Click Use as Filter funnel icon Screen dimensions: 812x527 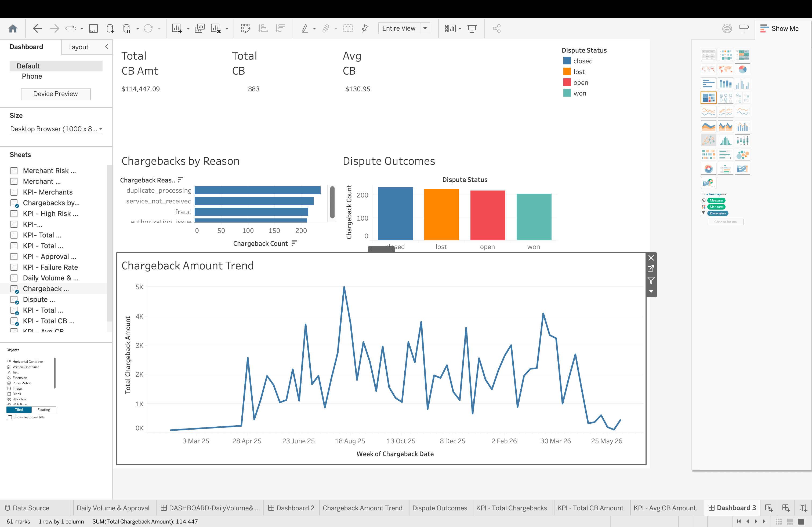pos(651,281)
